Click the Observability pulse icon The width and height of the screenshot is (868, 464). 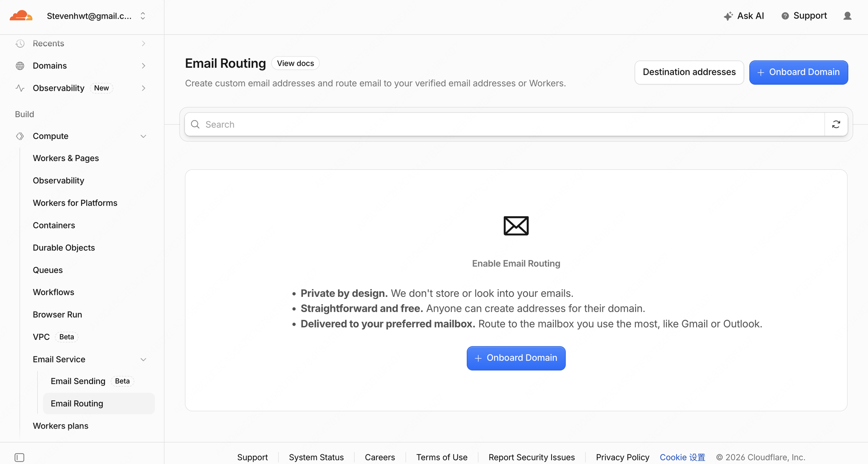[20, 88]
